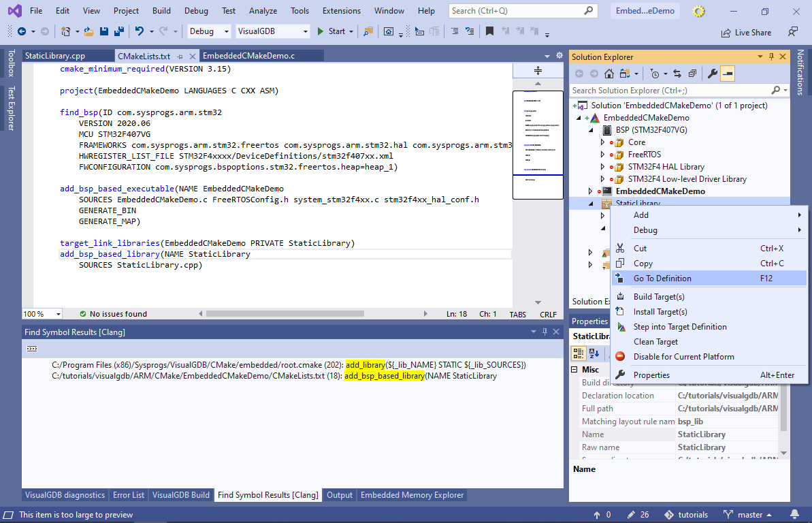The height and width of the screenshot is (523, 812).
Task: Click the code minimap preview thumbnail
Action: click(x=538, y=145)
